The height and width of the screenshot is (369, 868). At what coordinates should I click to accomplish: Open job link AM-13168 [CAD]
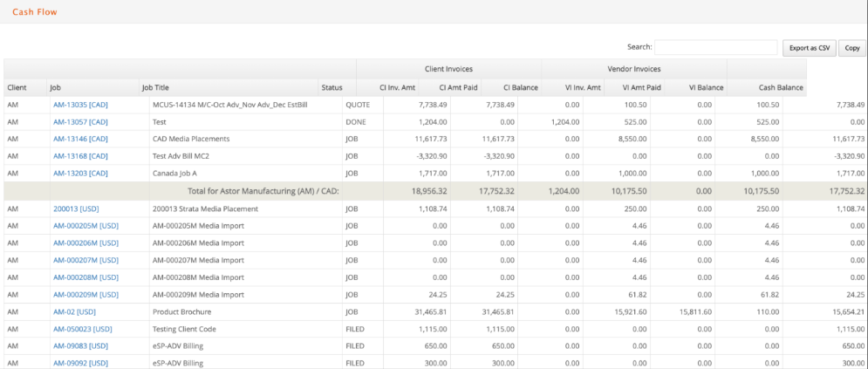click(80, 156)
